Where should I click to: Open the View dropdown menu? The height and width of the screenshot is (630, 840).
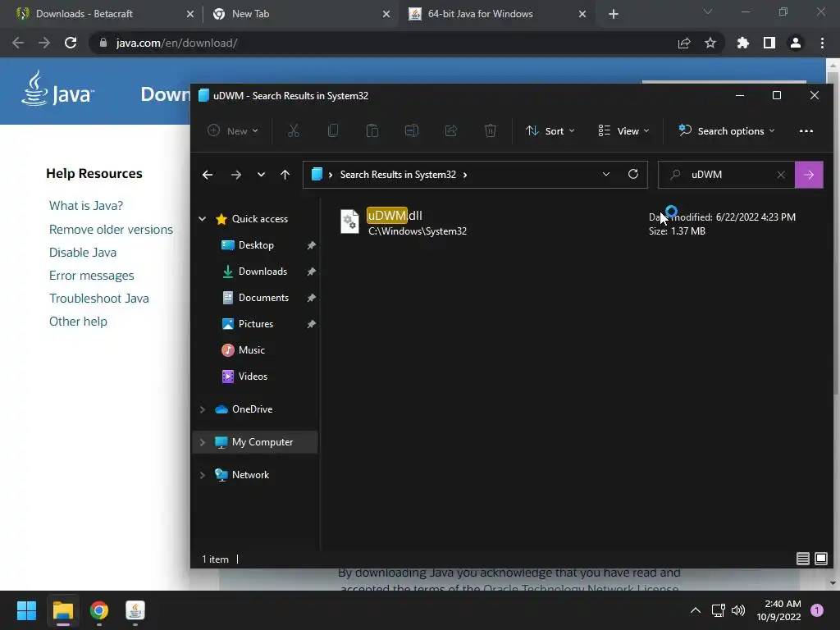tap(623, 130)
